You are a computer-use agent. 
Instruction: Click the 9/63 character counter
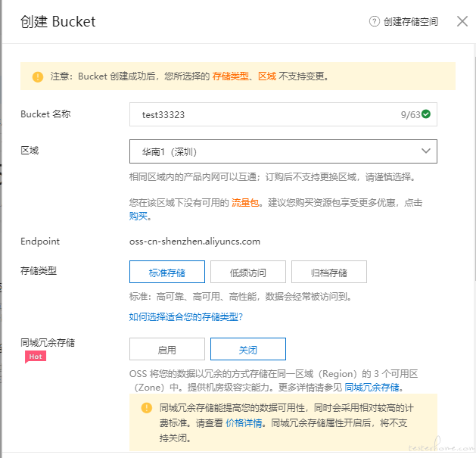pos(410,115)
